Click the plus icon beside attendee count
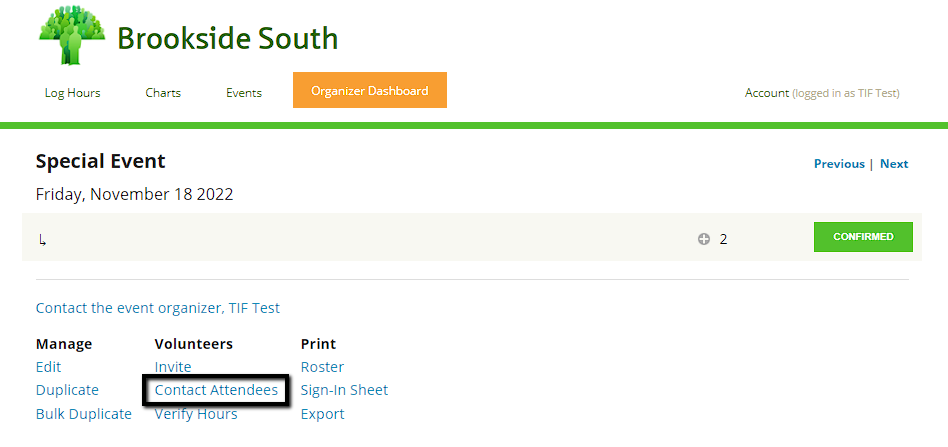Image resolution: width=948 pixels, height=447 pixels. tap(704, 239)
